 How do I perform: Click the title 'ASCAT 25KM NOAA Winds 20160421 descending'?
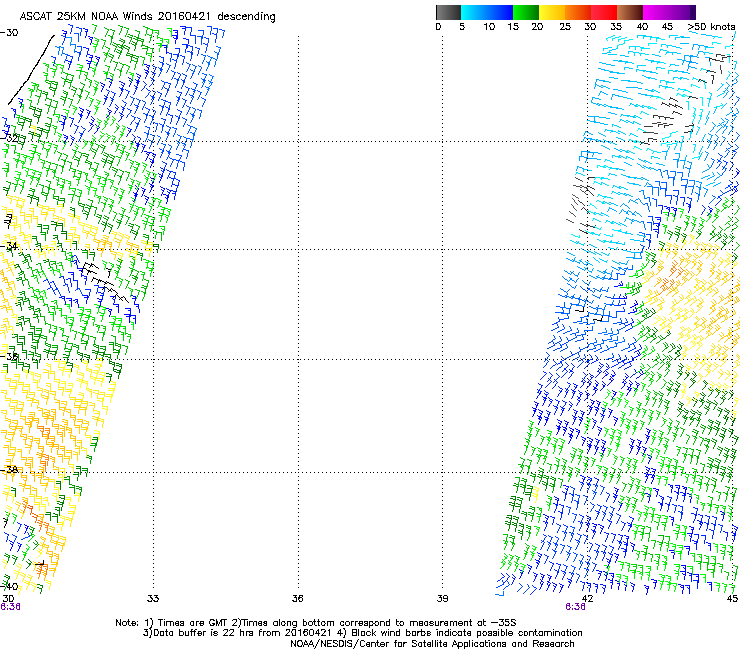[147, 16]
